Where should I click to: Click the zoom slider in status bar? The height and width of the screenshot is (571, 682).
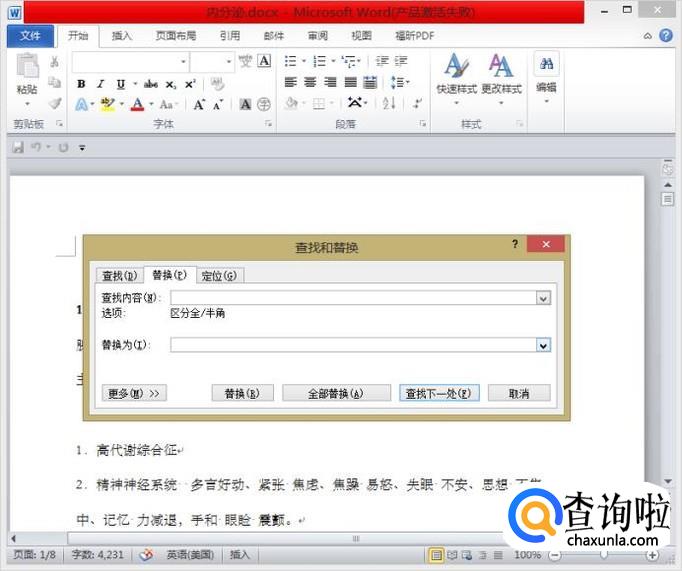point(603,554)
